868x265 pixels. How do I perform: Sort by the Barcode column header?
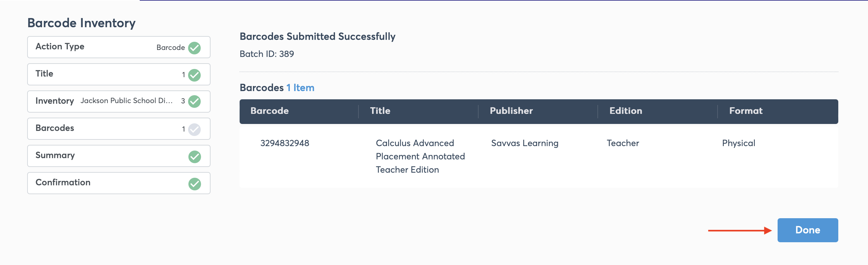[x=270, y=111]
